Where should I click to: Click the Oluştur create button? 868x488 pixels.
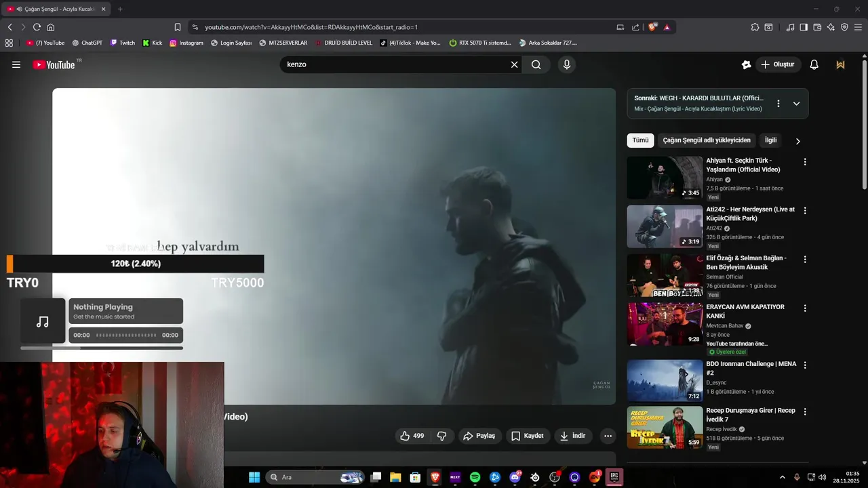(778, 64)
